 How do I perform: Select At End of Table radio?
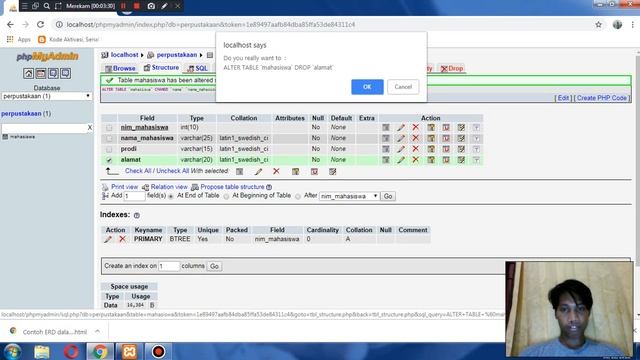tap(171, 196)
